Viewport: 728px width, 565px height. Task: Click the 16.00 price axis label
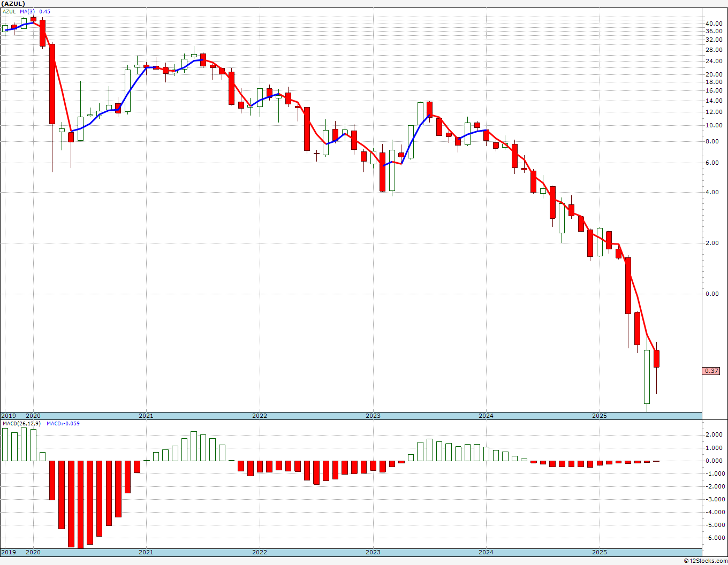(x=714, y=91)
